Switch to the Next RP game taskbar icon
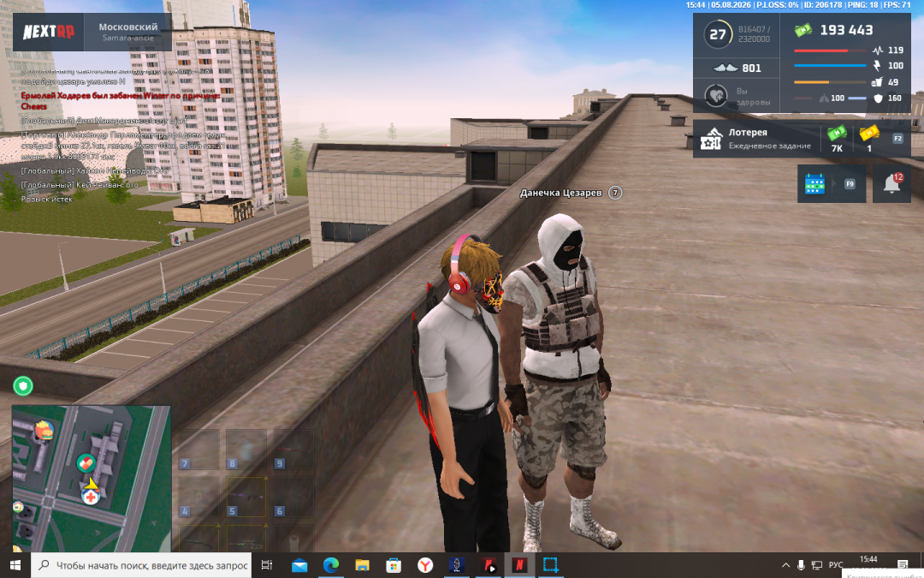924x578 pixels. (519, 565)
